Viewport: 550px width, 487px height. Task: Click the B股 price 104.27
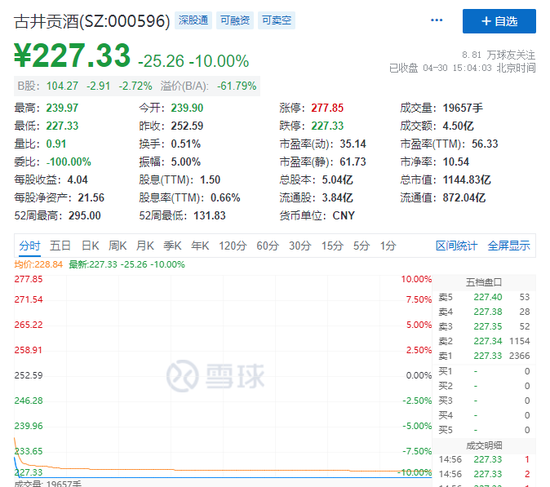[x=62, y=86]
